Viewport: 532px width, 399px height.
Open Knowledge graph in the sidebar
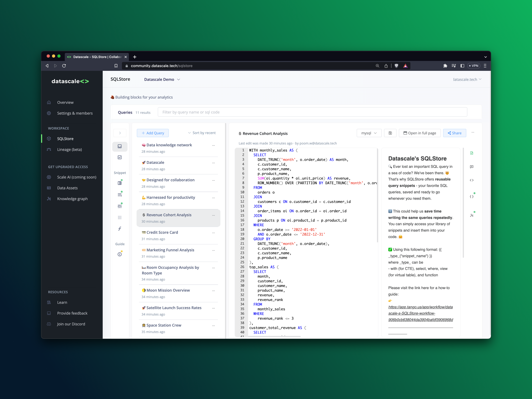point(72,199)
